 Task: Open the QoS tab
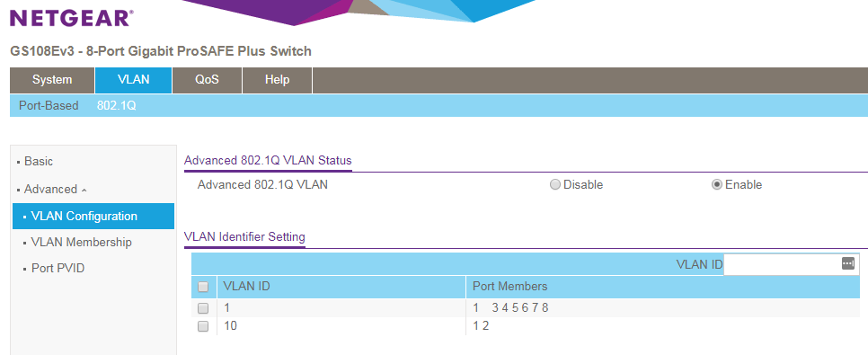(x=207, y=80)
